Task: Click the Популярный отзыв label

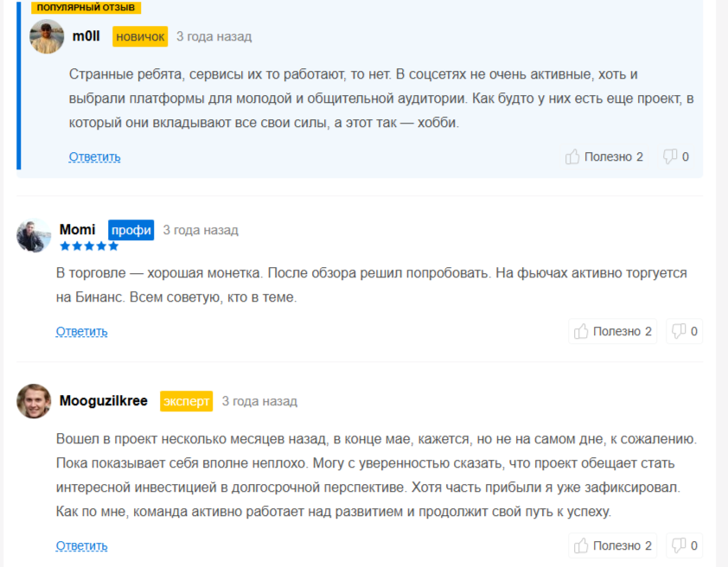Action: click(86, 7)
